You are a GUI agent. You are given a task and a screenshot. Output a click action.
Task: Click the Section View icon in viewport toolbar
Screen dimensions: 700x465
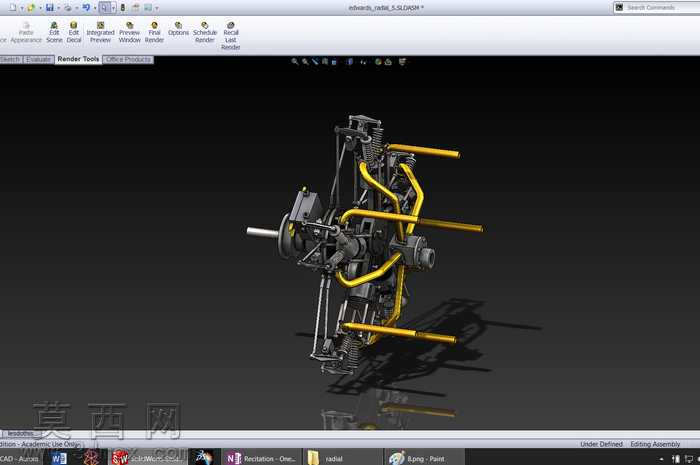click(325, 62)
